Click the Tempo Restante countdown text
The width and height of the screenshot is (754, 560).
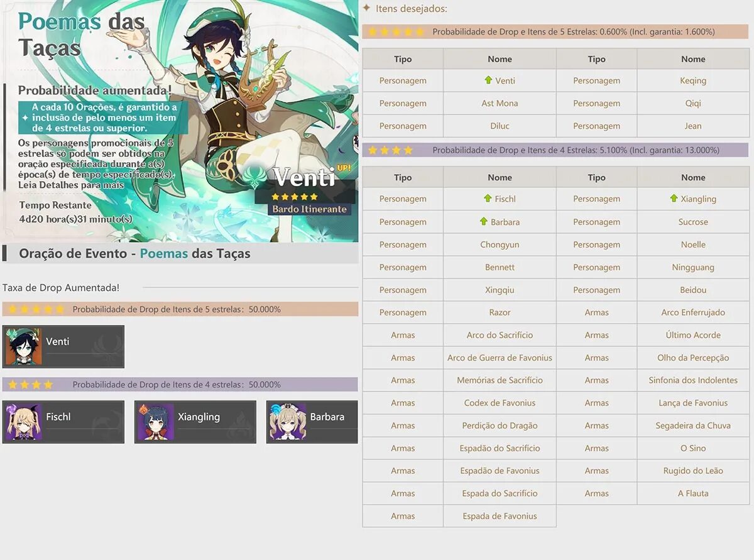click(75, 212)
